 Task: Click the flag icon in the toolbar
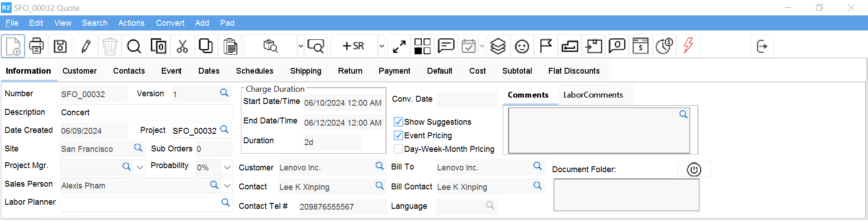[x=546, y=46]
